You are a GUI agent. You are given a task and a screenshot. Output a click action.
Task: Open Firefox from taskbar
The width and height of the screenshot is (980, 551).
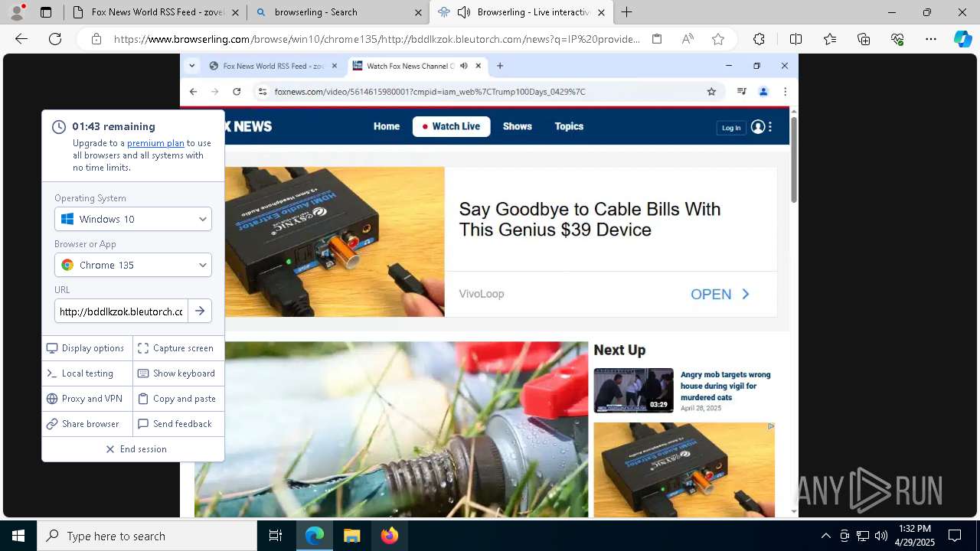[389, 536]
